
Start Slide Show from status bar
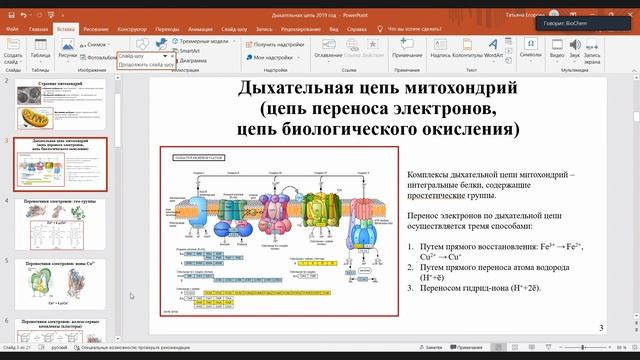[x=548, y=347]
